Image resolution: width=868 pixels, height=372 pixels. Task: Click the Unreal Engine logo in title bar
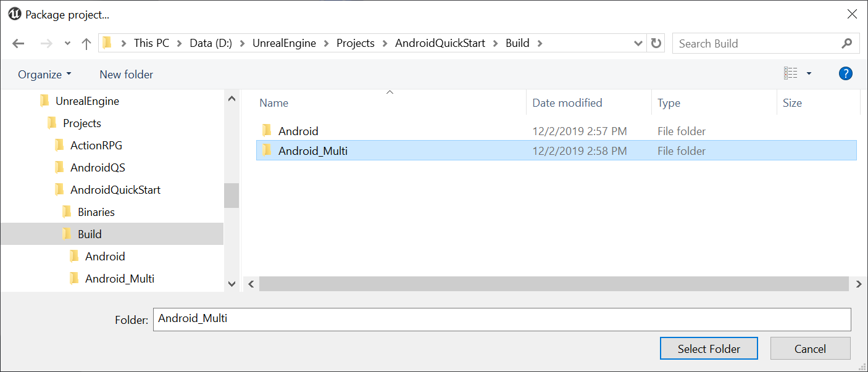[15, 14]
